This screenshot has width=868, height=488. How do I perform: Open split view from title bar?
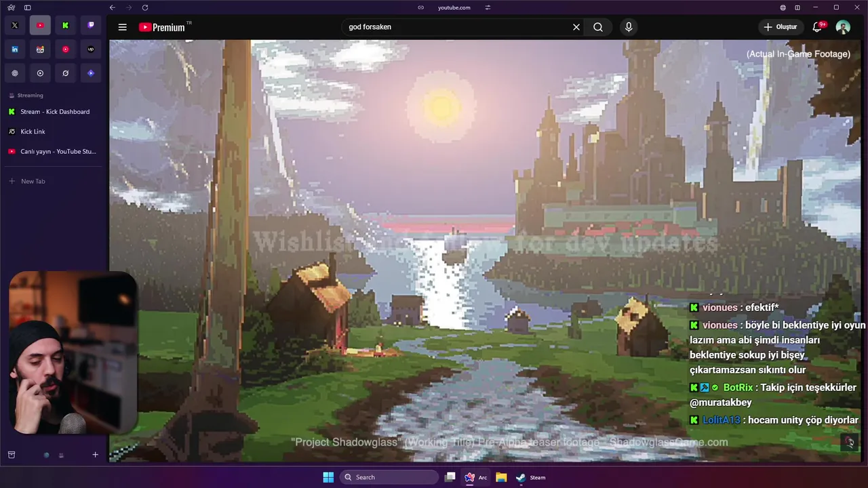click(797, 7)
